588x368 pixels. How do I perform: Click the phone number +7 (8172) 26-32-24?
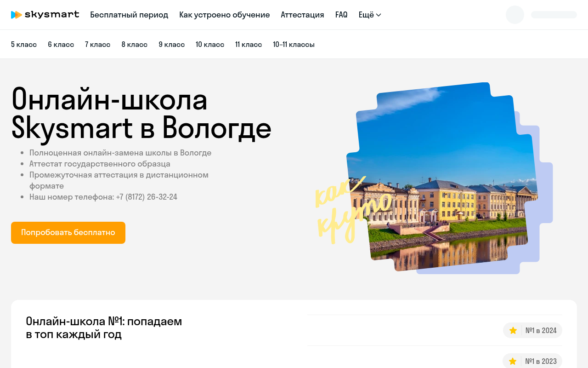(147, 197)
